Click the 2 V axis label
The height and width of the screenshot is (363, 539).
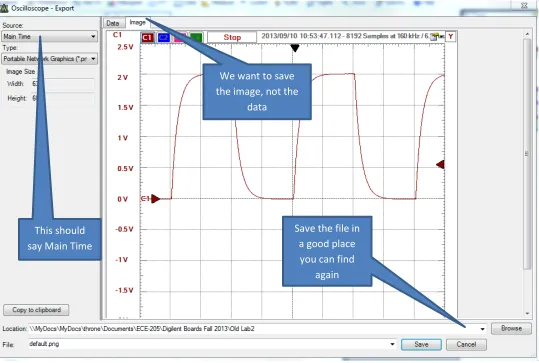pos(122,78)
